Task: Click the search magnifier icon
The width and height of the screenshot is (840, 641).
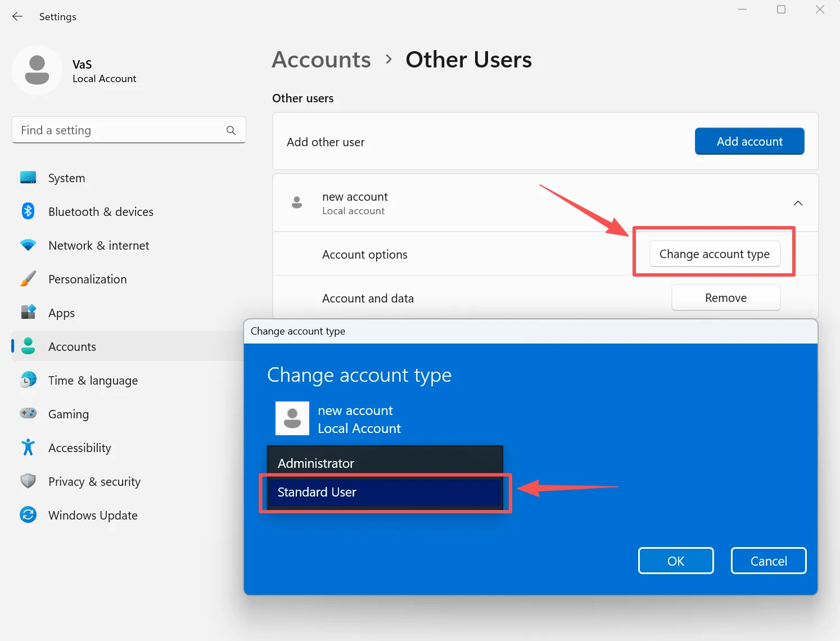Action: point(231,130)
